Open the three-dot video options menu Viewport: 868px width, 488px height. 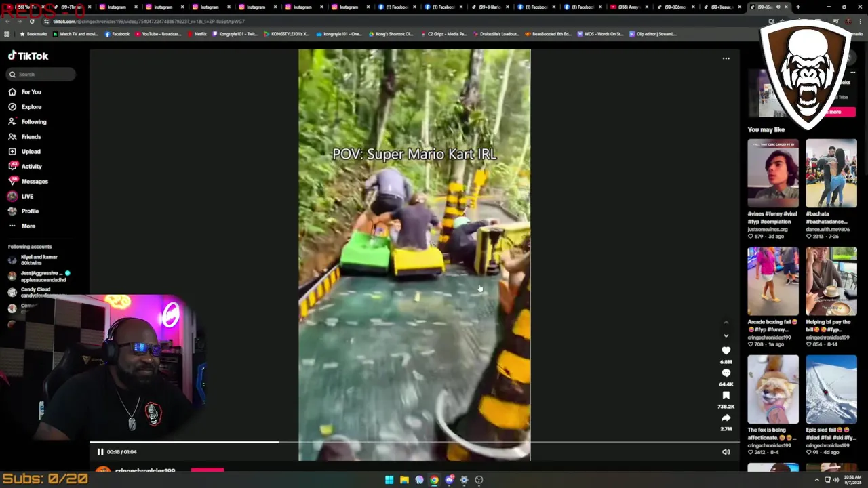726,58
